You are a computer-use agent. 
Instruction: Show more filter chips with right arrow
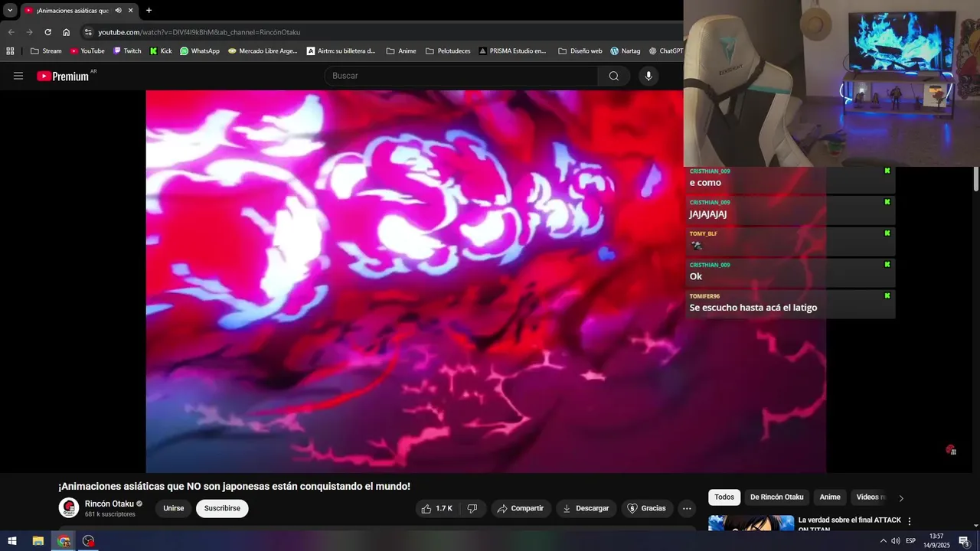pos(901,497)
